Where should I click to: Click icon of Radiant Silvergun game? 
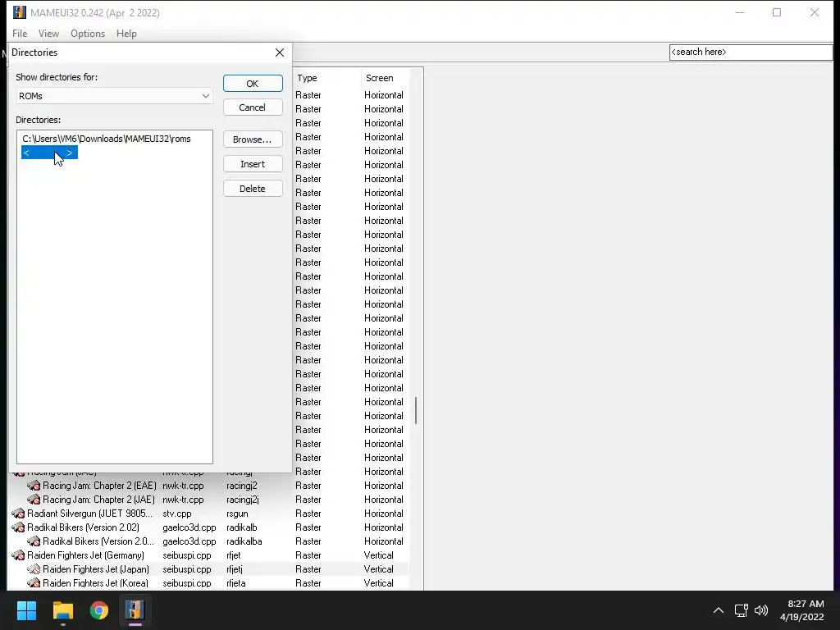[18, 514]
